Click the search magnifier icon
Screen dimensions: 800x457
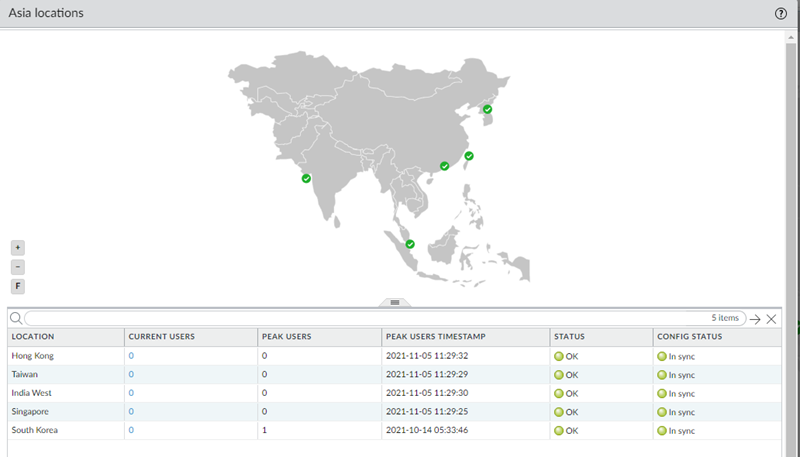click(x=16, y=319)
